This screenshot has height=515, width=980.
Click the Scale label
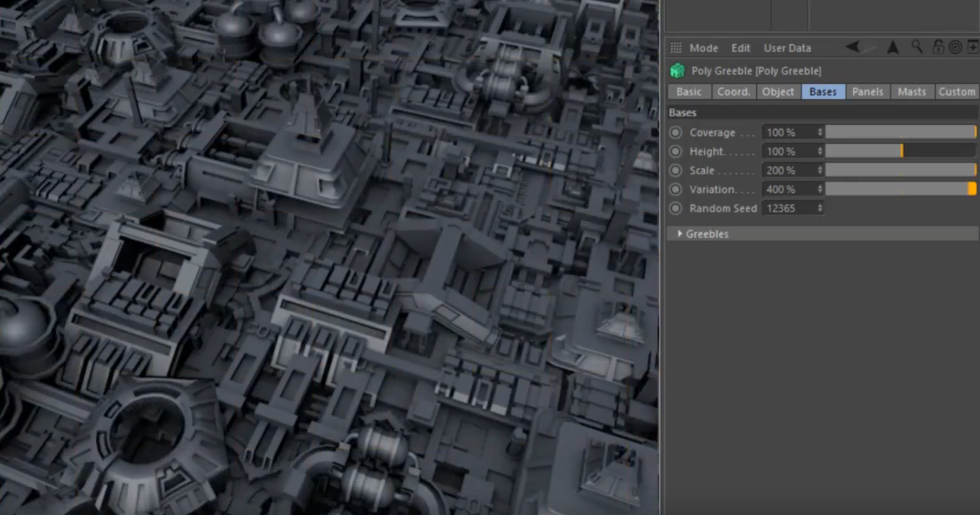702,171
